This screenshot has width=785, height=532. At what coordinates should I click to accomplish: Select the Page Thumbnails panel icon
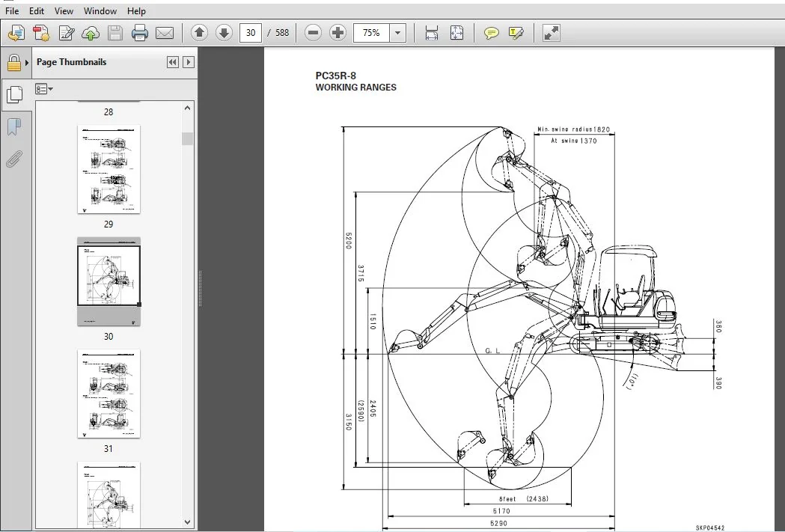[x=14, y=94]
